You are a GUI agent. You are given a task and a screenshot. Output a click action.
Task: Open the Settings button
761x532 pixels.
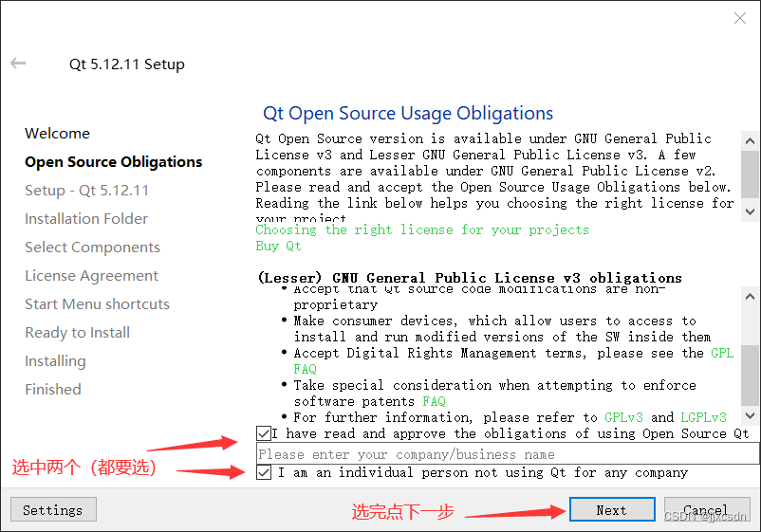coord(53,509)
